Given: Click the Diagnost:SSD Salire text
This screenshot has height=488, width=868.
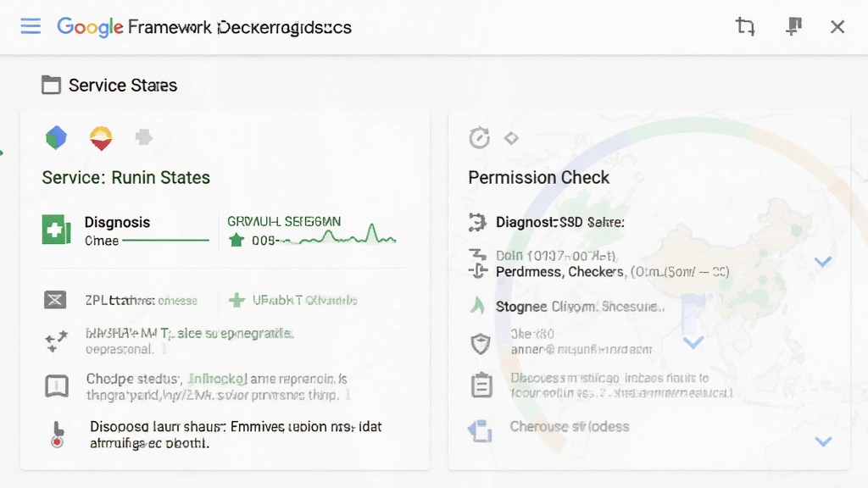Looking at the screenshot, I should 560,223.
